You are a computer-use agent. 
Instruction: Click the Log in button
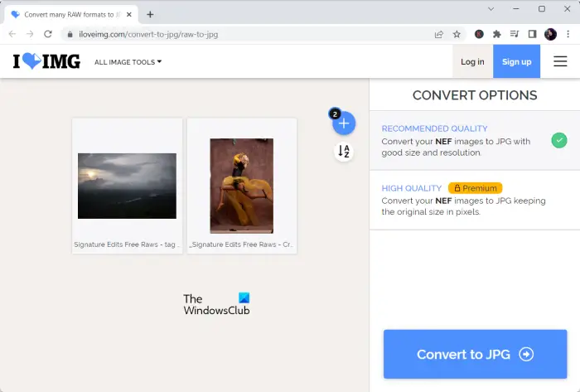coord(472,62)
